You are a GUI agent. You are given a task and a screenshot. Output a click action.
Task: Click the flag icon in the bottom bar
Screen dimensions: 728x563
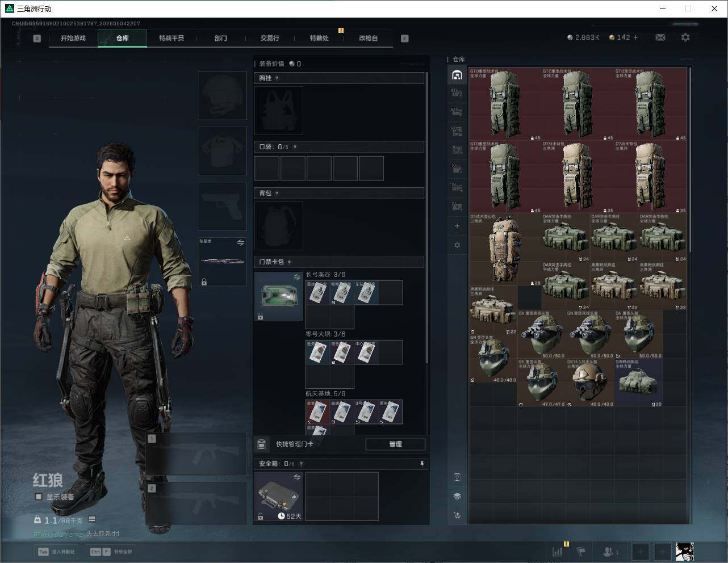click(581, 551)
